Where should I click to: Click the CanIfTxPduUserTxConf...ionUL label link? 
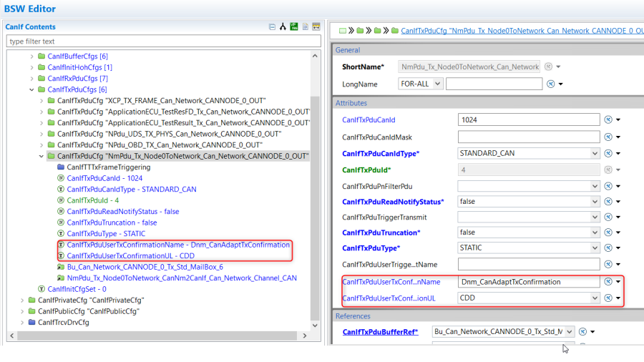point(389,298)
